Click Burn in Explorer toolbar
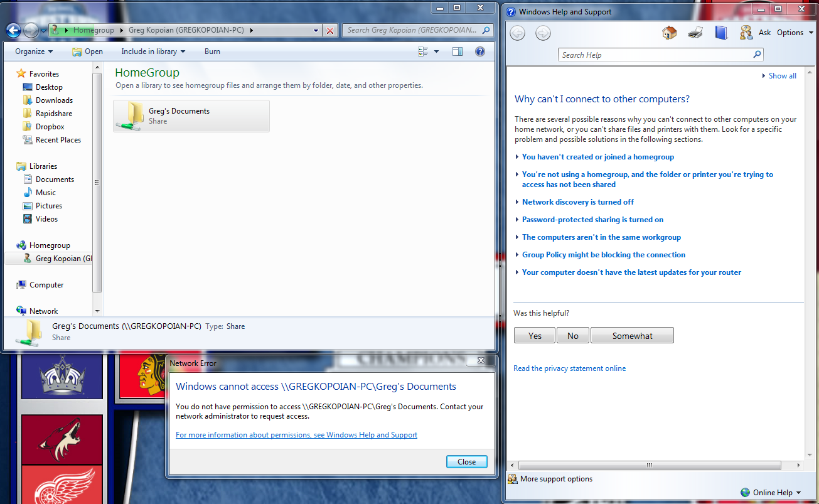The width and height of the screenshot is (819, 504). tap(212, 51)
